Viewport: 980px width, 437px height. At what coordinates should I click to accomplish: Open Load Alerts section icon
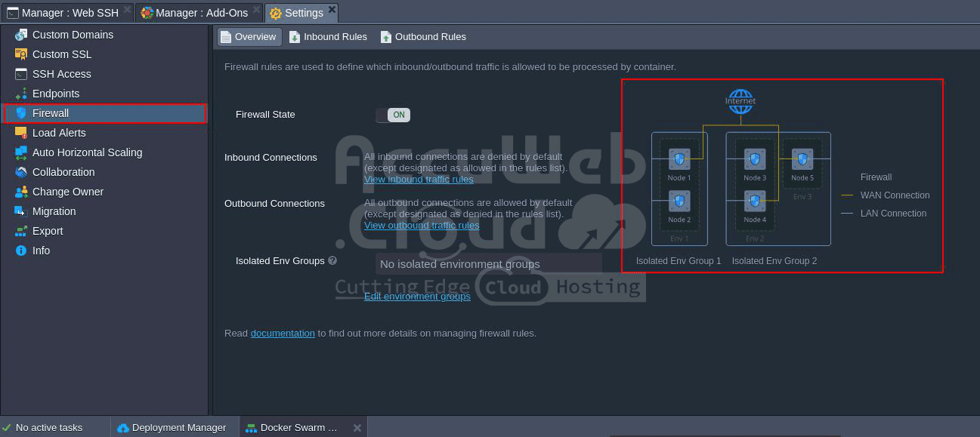point(21,133)
